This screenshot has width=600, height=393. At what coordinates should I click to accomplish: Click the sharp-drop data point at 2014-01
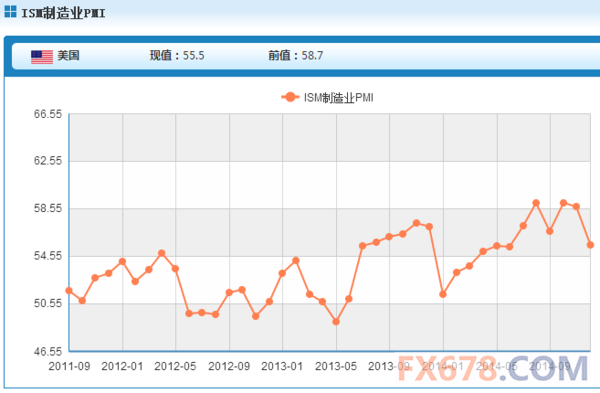[443, 294]
